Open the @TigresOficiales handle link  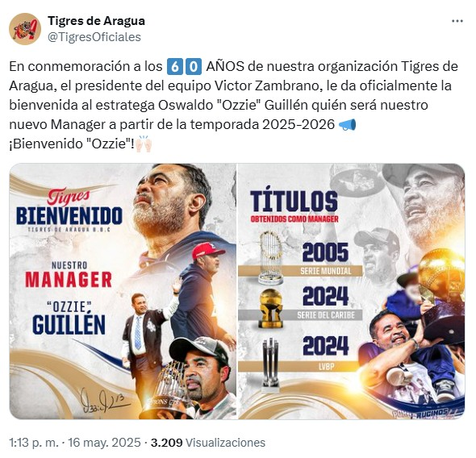click(x=94, y=37)
